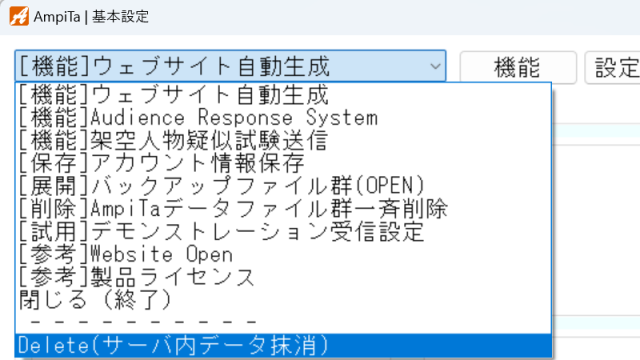Select [参考]Website Open option
Image resolution: width=640 pixels, height=360 pixels.
283,255
